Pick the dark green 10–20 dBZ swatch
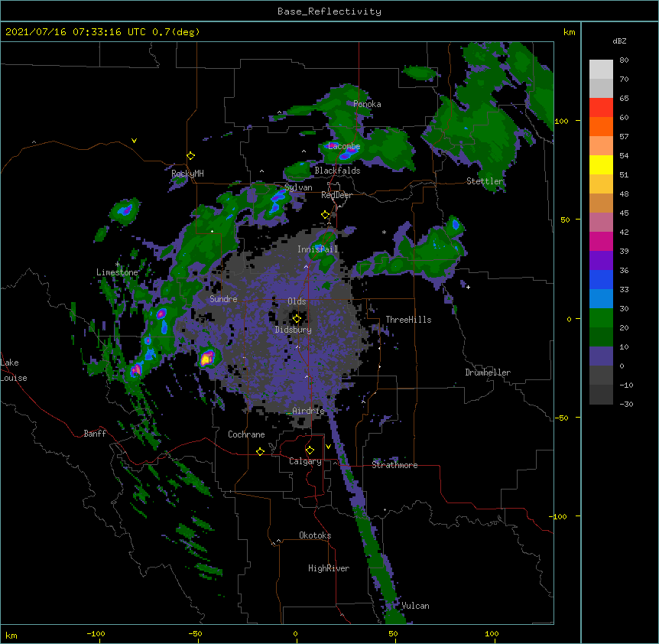The width and height of the screenshot is (659, 644). point(601,337)
